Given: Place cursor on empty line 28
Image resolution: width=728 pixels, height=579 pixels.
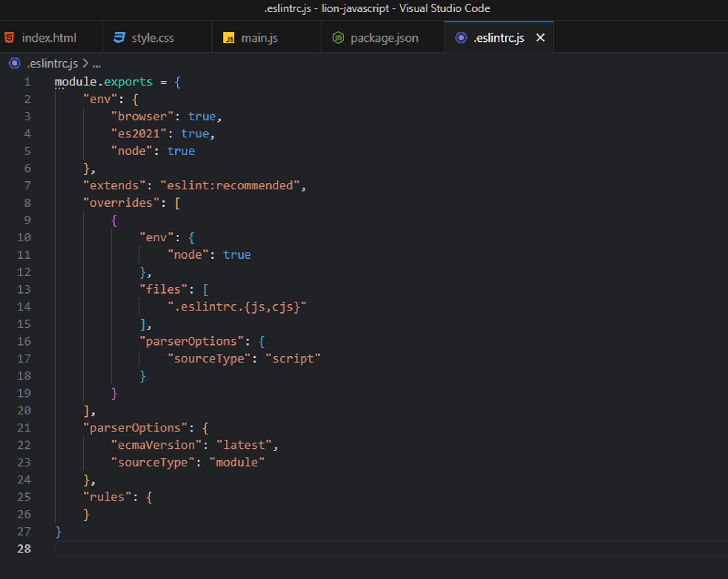Looking at the screenshot, I should (218, 549).
